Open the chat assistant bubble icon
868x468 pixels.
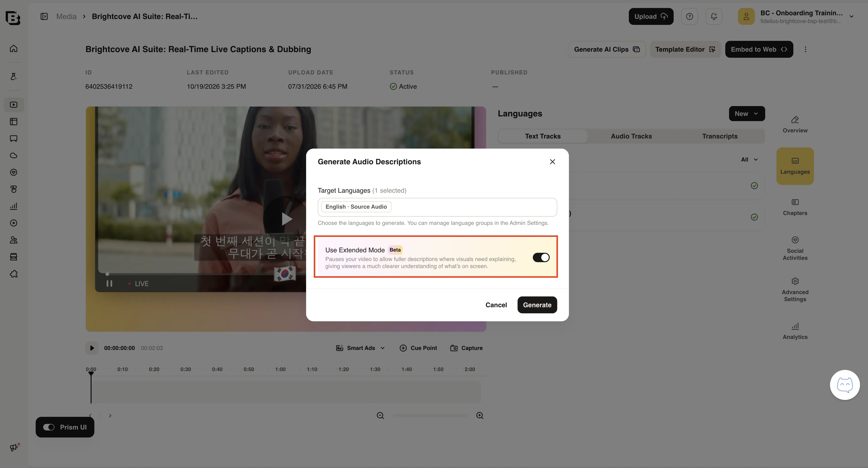click(x=845, y=385)
